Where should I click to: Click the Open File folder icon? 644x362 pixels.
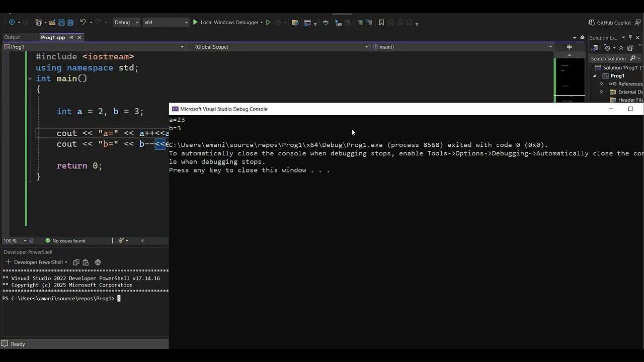[x=52, y=22]
